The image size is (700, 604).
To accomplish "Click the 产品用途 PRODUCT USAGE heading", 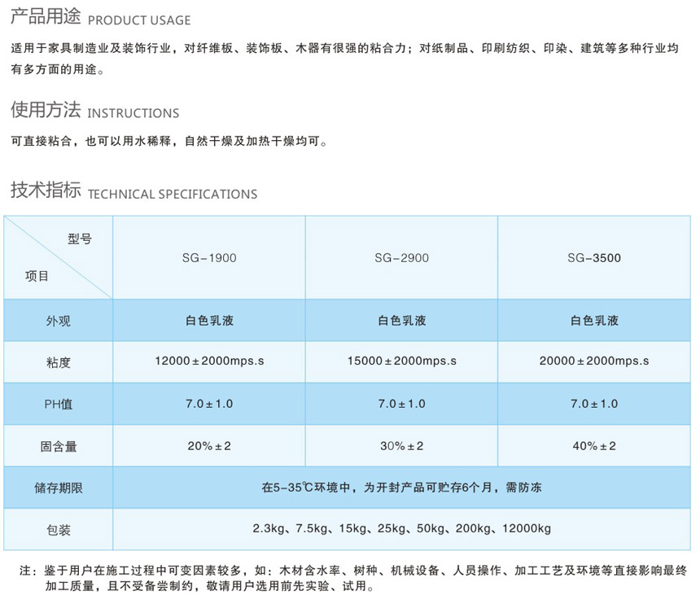I will click(x=100, y=17).
